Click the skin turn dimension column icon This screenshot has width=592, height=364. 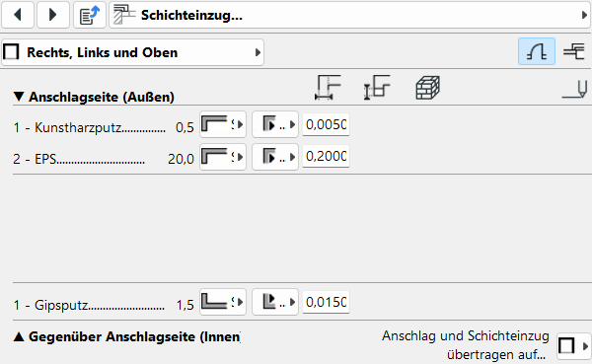[x=328, y=88]
